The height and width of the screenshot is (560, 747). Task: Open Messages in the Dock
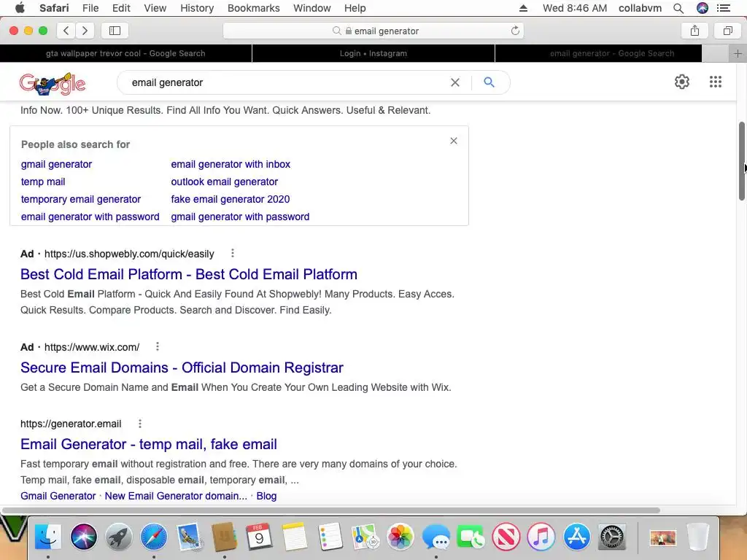pos(436,537)
